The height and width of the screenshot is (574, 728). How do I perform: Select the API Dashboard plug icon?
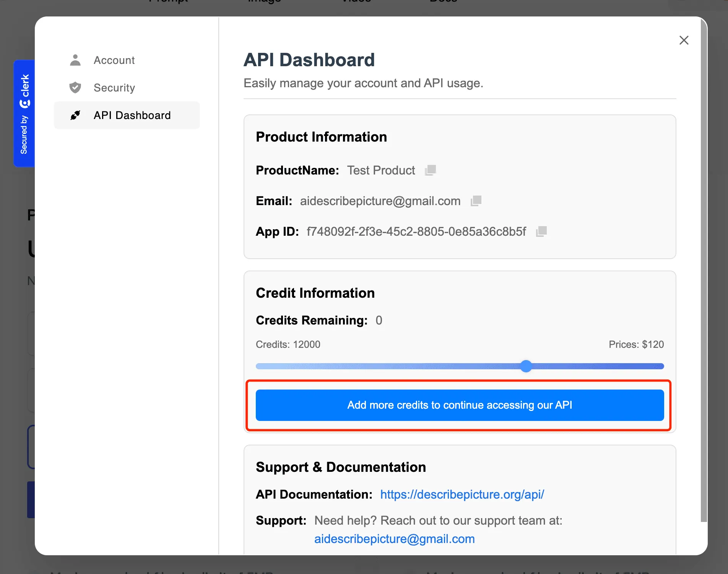coord(75,115)
